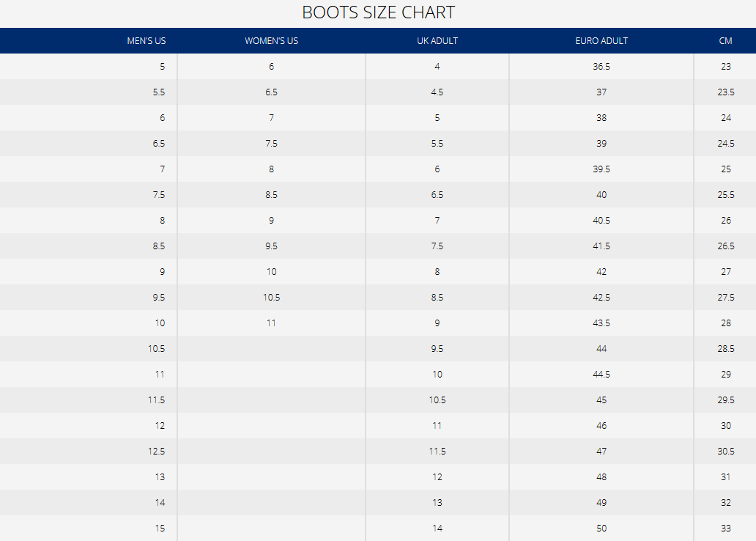This screenshot has height=541, width=756.
Task: Click Euro Adult size 43.5 cell
Action: coord(601,323)
